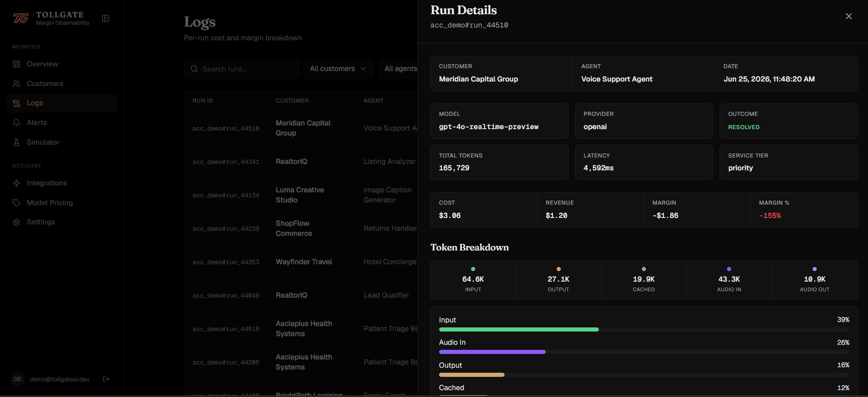Image resolution: width=868 pixels, height=397 pixels.
Task: Click the RUN ID column header
Action: [x=203, y=101]
